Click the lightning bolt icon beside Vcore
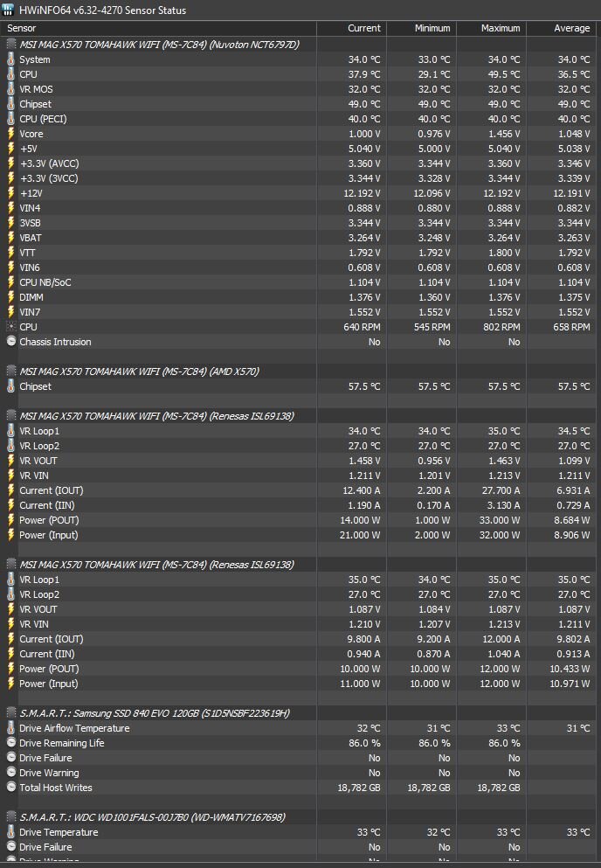Viewport: 601px width, 868px height. [10, 134]
